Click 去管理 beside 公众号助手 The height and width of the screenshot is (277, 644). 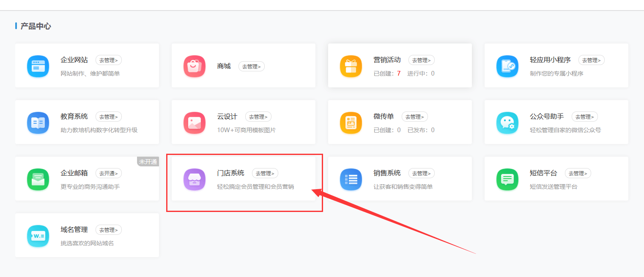tap(585, 117)
